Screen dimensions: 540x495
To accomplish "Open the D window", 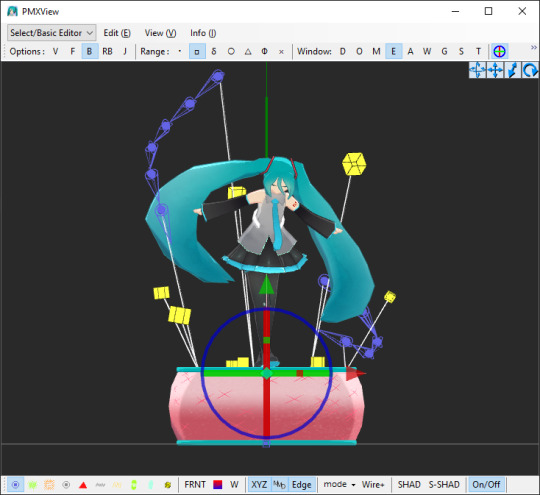I will tap(343, 52).
